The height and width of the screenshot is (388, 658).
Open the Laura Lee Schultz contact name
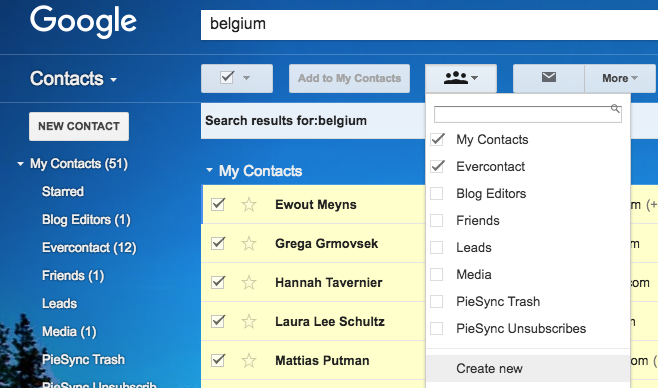(330, 322)
